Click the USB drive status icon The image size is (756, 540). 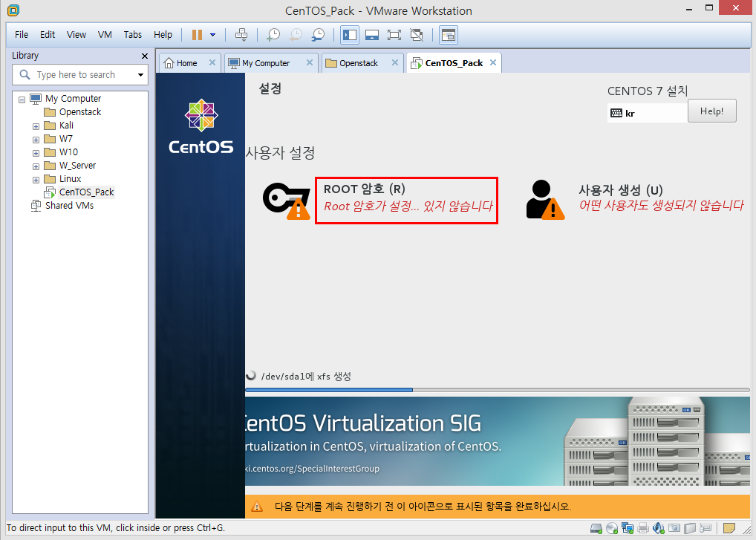coord(690,528)
